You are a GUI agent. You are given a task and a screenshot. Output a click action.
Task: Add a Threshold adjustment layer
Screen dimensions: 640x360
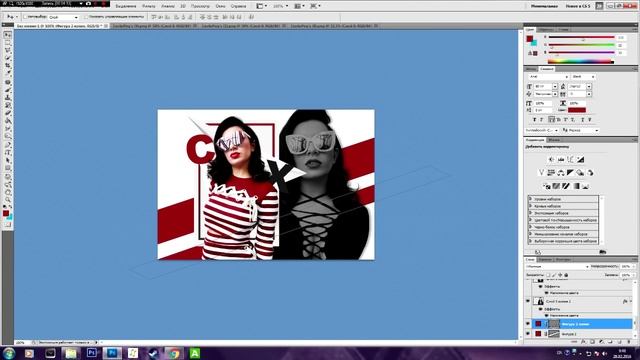[566, 186]
